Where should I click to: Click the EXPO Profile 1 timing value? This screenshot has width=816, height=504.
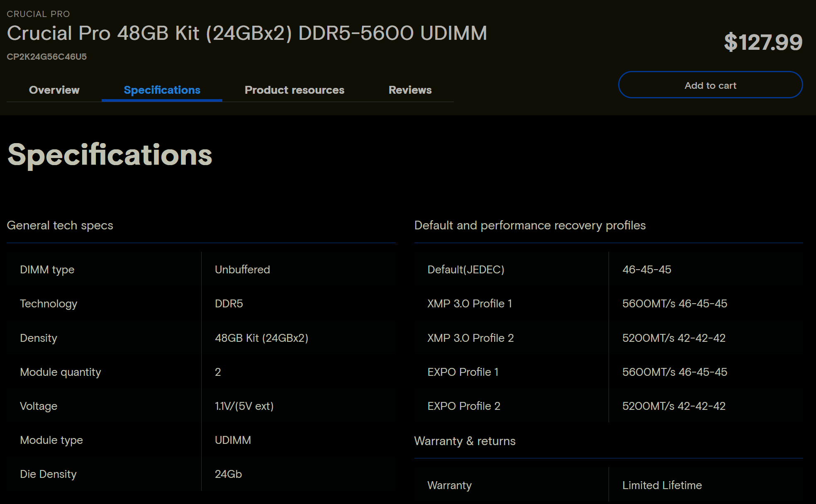675,372
